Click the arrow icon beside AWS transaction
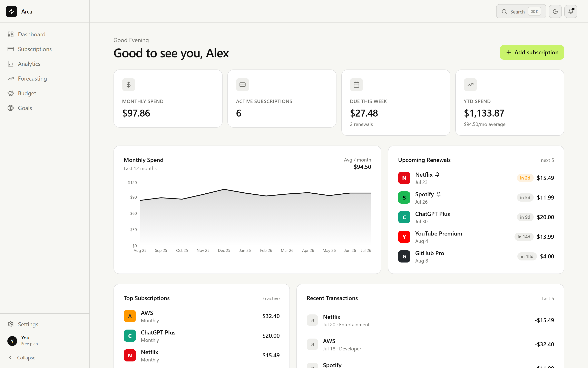The image size is (588, 368). [312, 344]
